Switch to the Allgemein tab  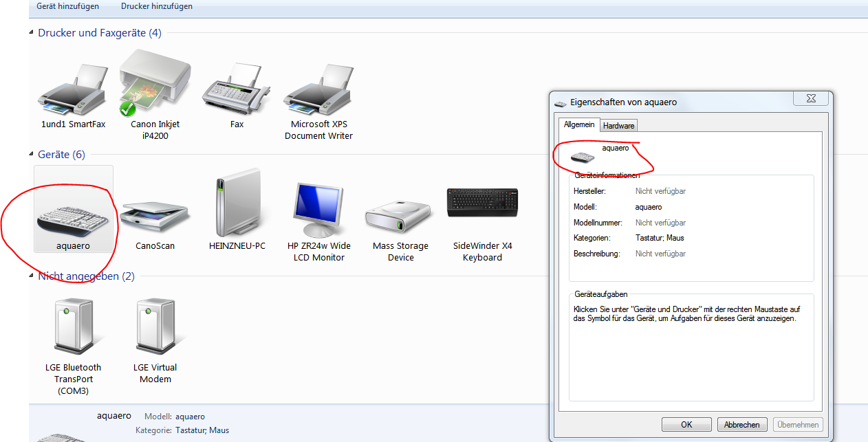click(x=579, y=124)
